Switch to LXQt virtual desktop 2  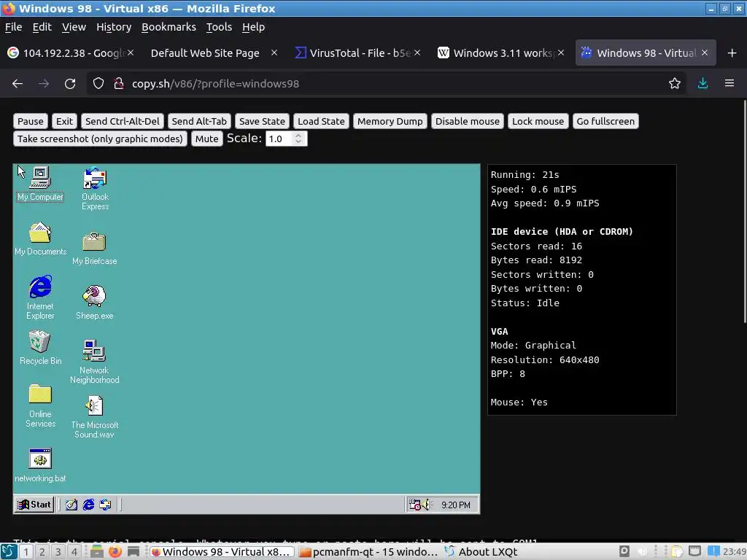point(42,552)
